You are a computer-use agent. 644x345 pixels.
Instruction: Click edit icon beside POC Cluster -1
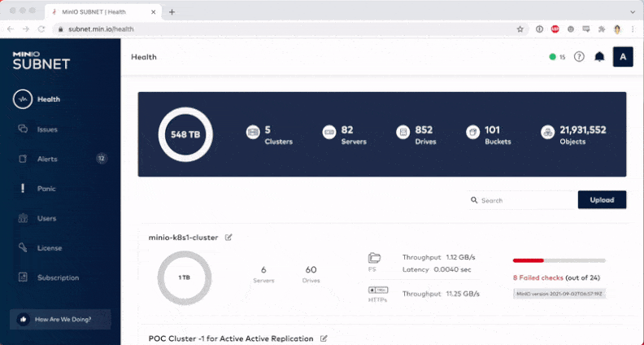pos(324,338)
